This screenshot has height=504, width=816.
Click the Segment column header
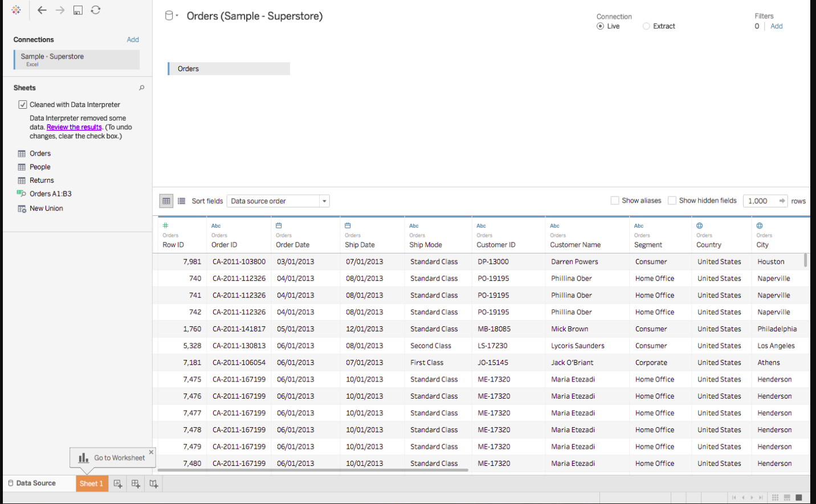pyautogui.click(x=660, y=235)
